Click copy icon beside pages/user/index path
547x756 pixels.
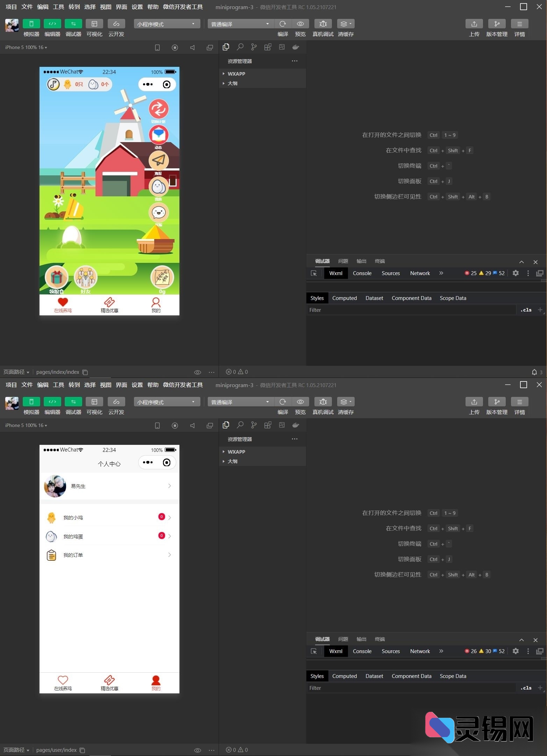coord(83,750)
